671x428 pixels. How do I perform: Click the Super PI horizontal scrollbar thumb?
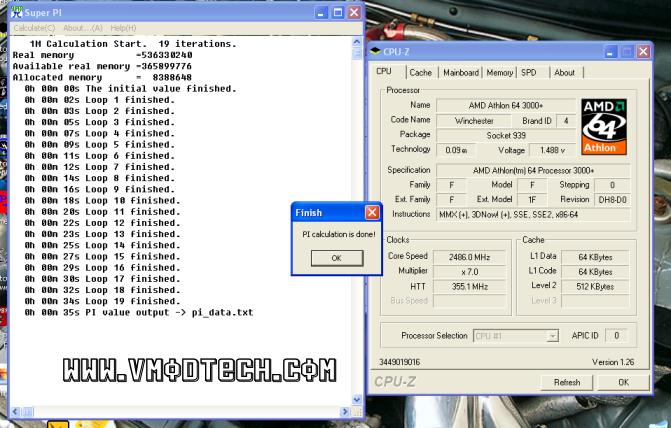(x=27, y=412)
